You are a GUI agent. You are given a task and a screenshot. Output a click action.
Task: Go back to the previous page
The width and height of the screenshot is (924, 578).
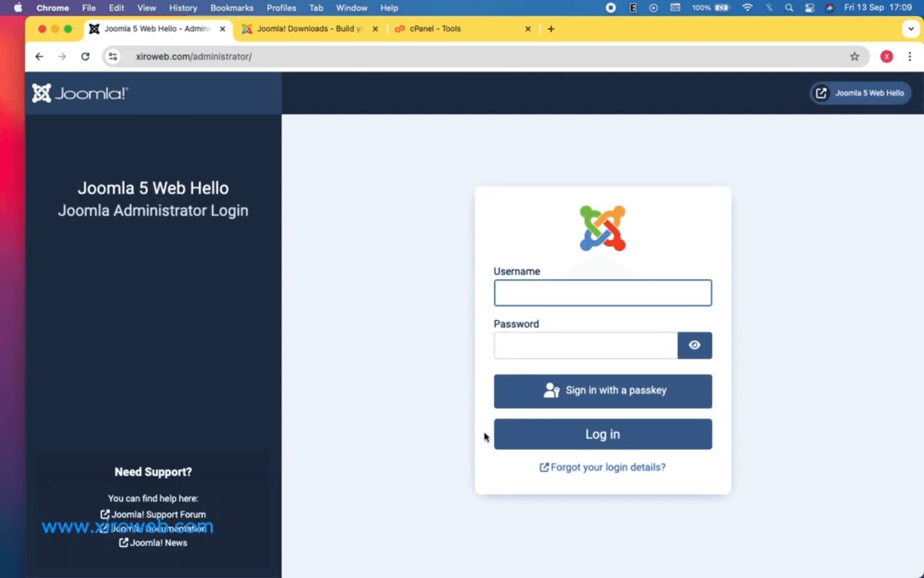pos(39,56)
